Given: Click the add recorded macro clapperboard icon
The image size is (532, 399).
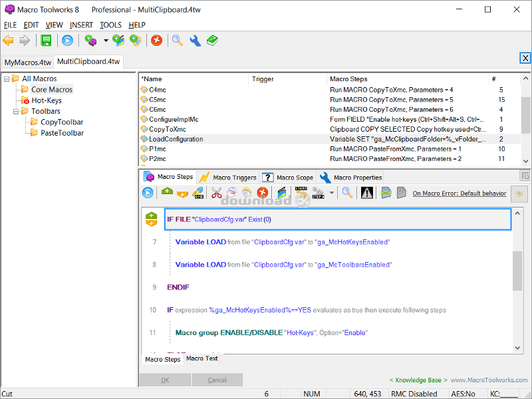Looking at the screenshot, I should (x=118, y=41).
